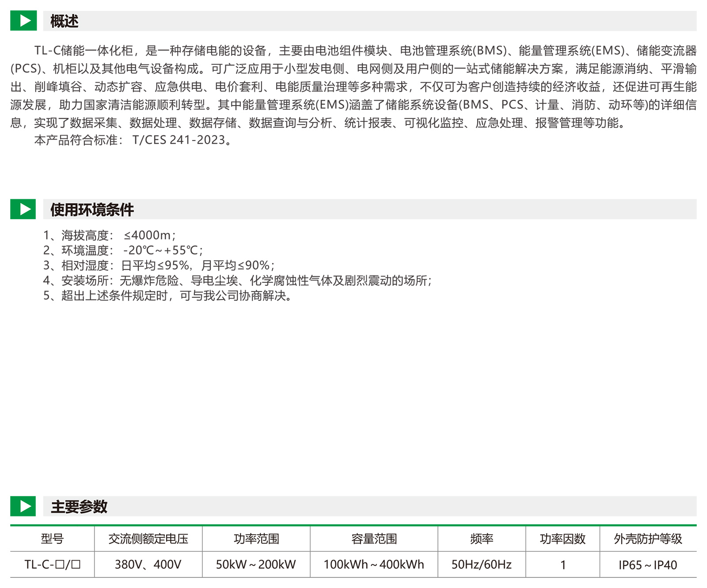
Task: Click the 交流侧额定电压 column header
Action: pos(148,539)
